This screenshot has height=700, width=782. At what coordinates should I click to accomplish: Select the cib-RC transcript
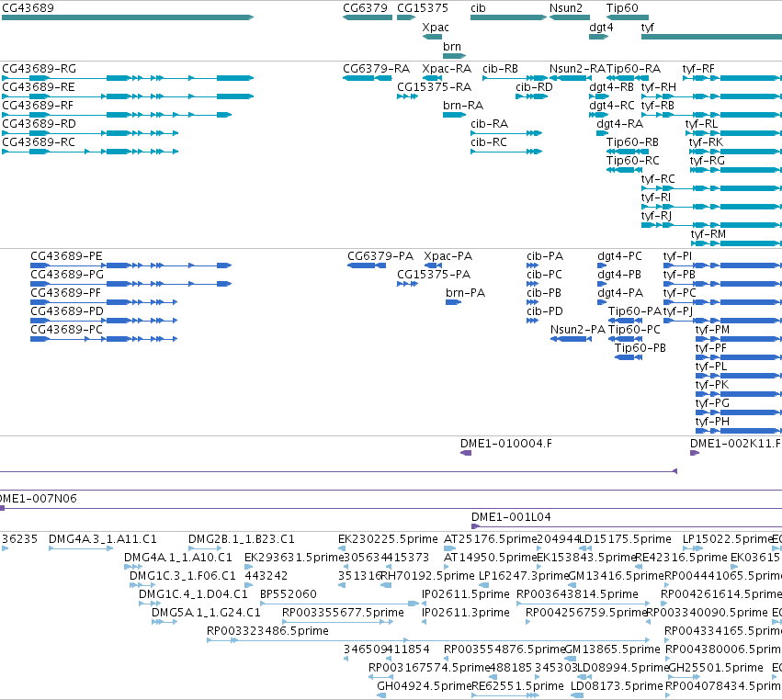(506, 152)
